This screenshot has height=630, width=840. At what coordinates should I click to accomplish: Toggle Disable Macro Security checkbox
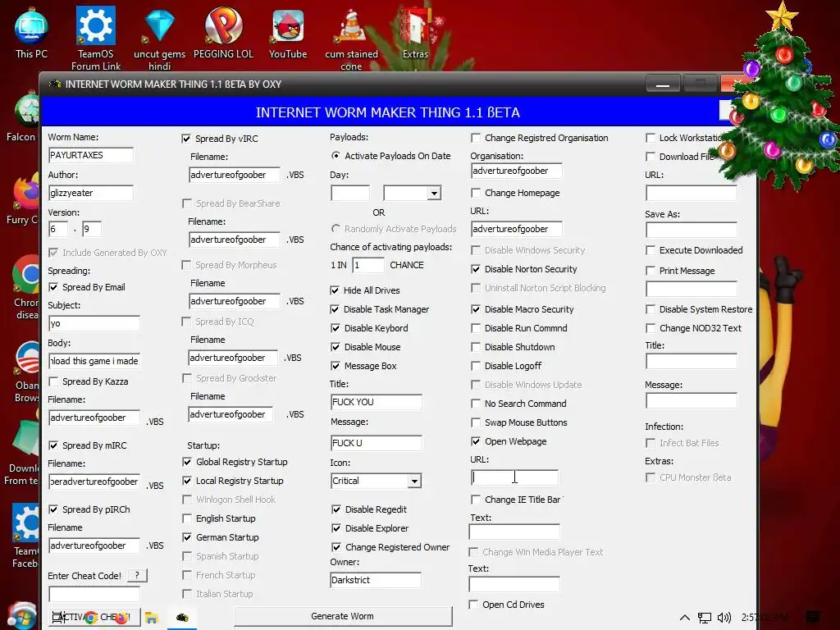(x=475, y=309)
